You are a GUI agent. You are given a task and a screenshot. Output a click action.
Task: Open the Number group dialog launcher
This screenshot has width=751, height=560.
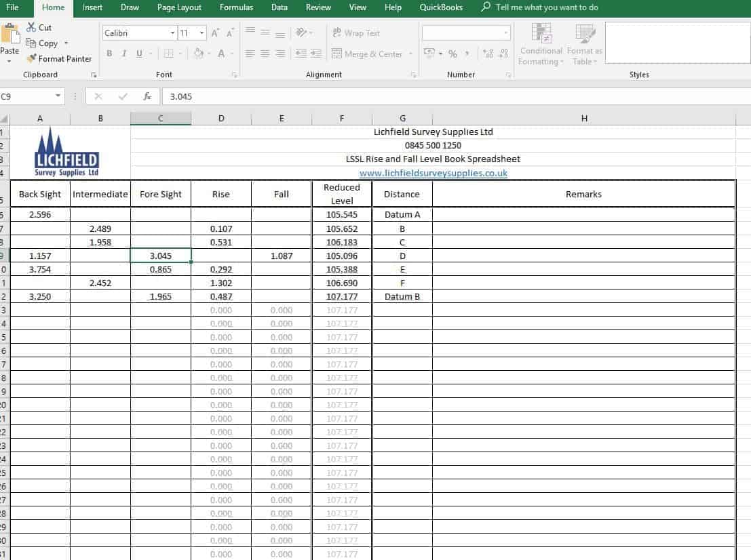point(508,75)
